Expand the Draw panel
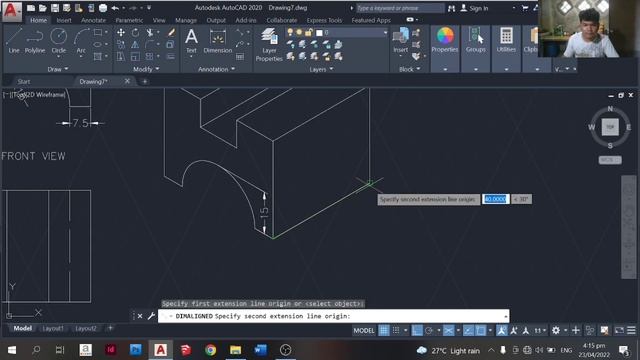 pyautogui.click(x=58, y=69)
